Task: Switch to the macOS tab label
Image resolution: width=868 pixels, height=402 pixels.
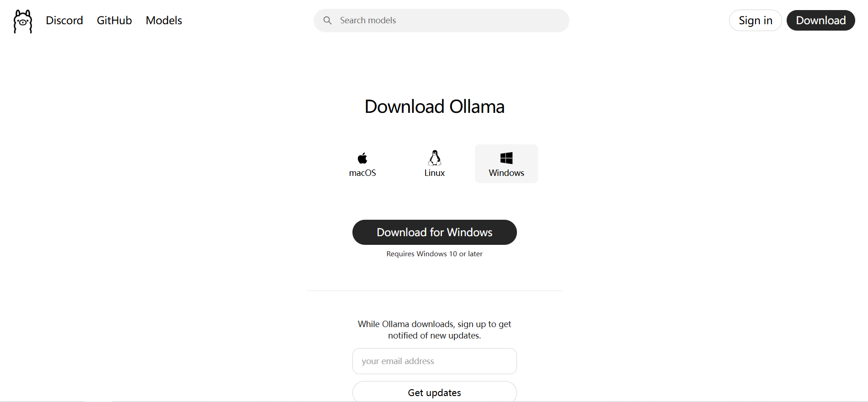Action: pyautogui.click(x=362, y=173)
